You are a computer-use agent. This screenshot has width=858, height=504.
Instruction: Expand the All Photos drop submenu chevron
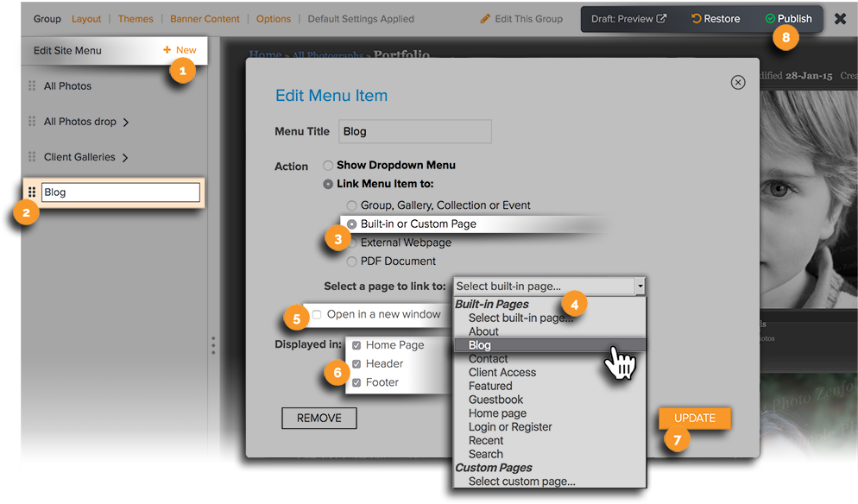pos(126,122)
